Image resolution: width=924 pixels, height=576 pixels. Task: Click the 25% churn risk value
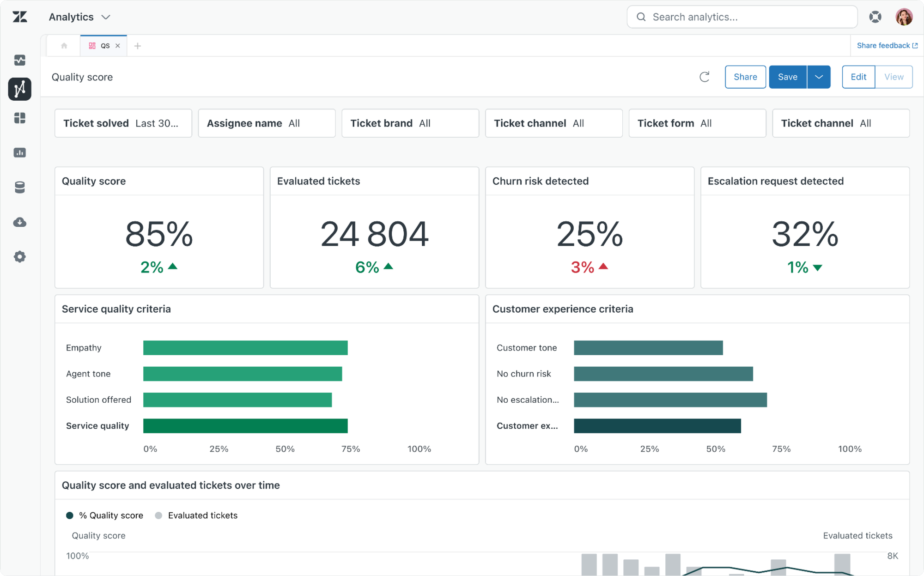coord(590,234)
